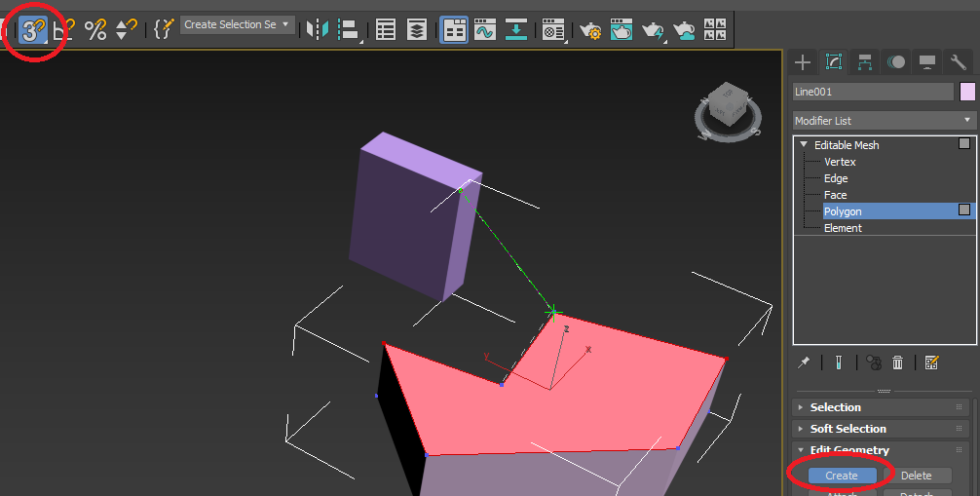Toggle the 3D Snaps button

pyautogui.click(x=32, y=30)
